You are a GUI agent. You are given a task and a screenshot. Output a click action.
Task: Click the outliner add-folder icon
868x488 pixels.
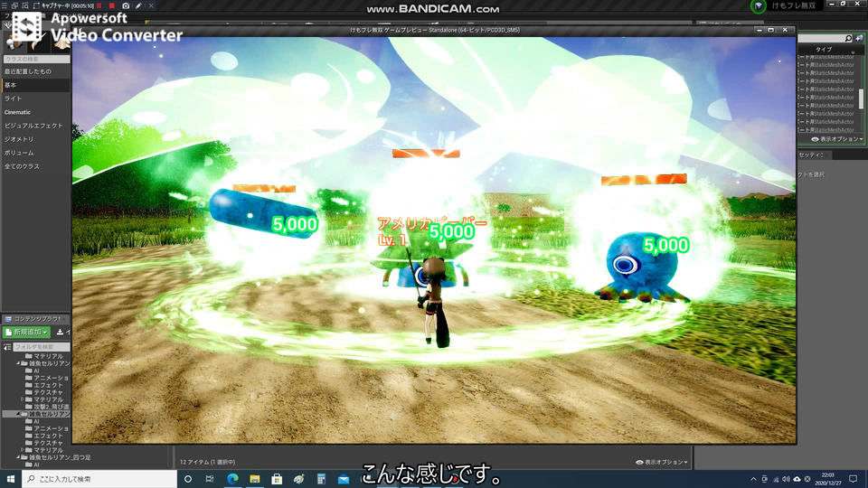[x=859, y=38]
